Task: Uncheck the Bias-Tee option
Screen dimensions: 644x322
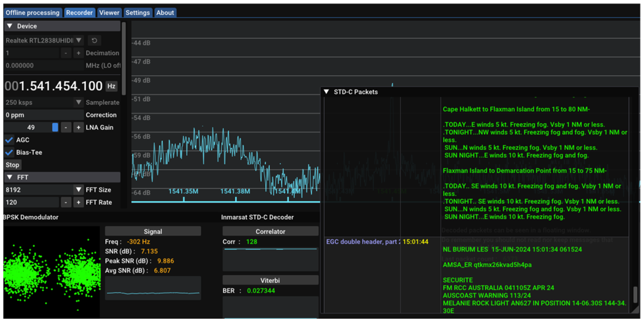Action: (x=9, y=152)
